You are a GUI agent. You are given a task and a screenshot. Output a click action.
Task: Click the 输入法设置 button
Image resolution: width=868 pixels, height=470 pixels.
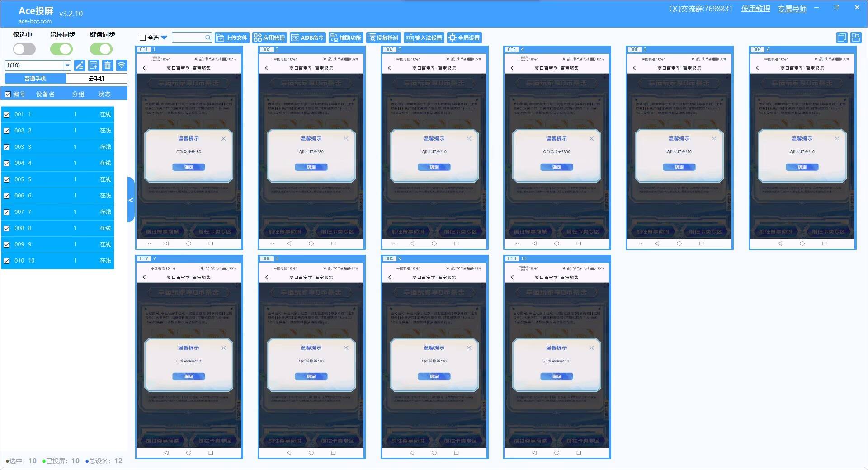point(424,38)
